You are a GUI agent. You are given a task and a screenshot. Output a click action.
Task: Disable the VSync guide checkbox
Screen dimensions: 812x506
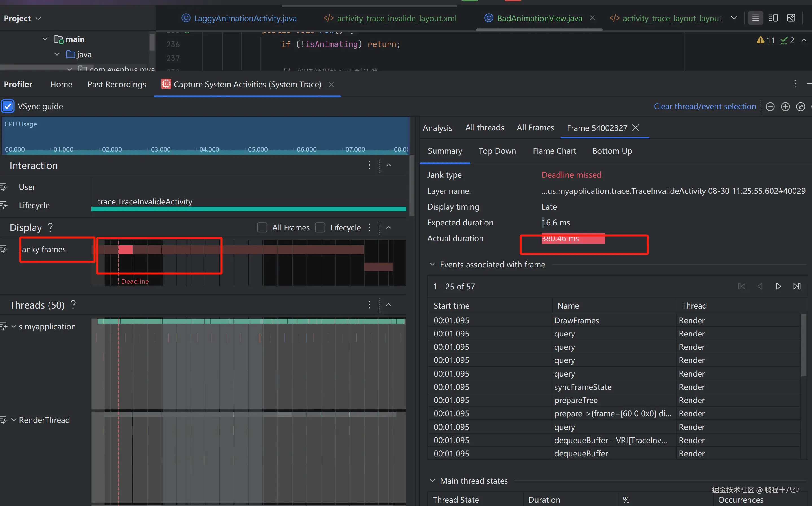[x=8, y=106]
